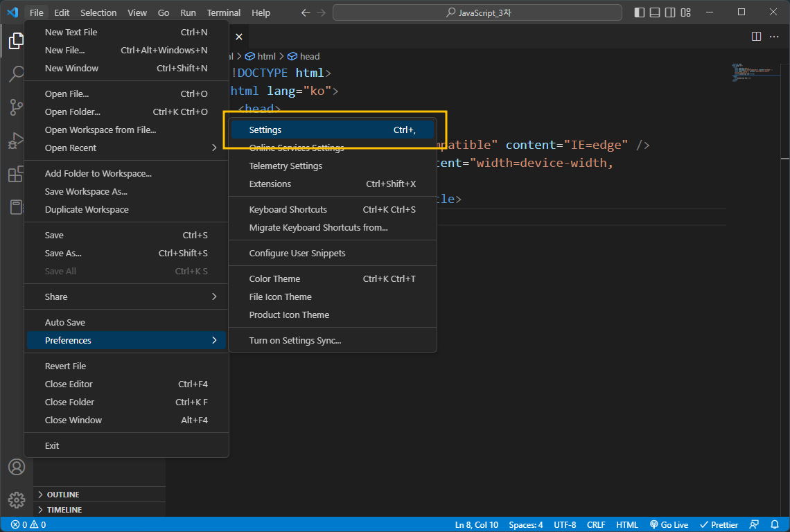Open the Help menu
This screenshot has height=532, width=790.
261,12
